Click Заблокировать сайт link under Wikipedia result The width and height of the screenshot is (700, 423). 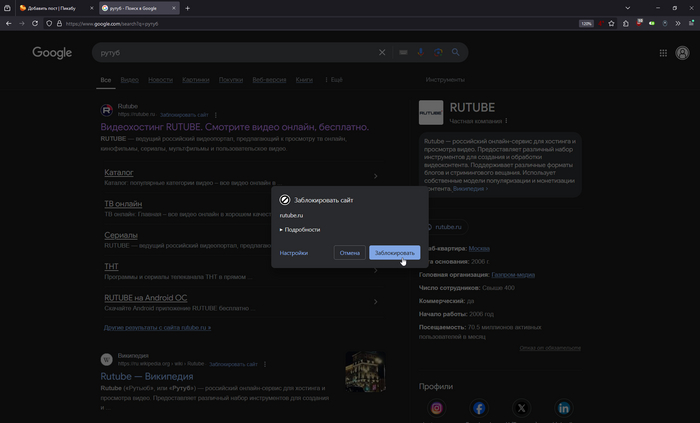pos(233,364)
